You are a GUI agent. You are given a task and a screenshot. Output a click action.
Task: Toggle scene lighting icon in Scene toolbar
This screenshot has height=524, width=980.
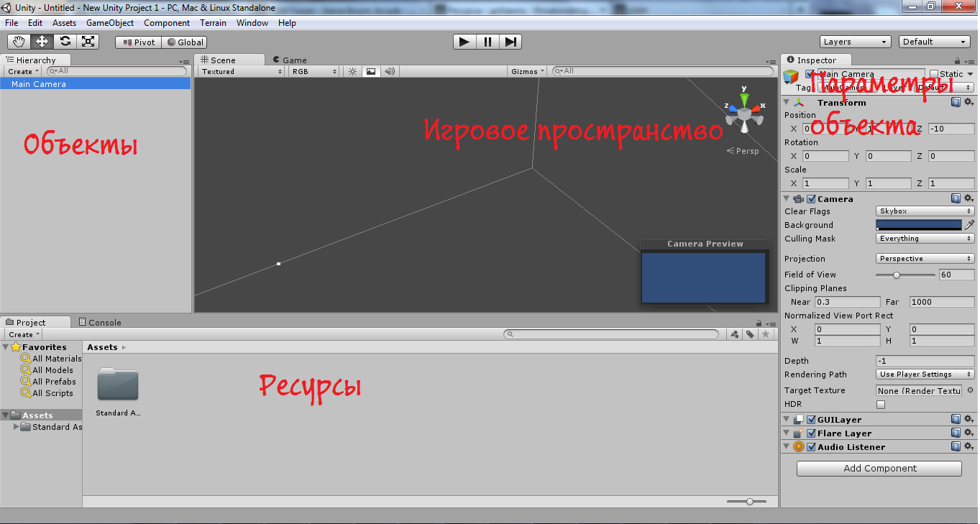click(x=352, y=71)
